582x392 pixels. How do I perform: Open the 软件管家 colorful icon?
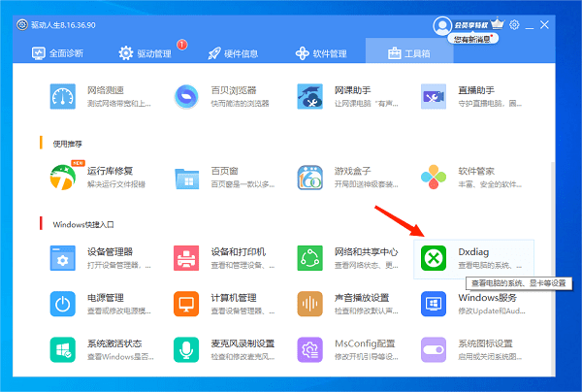click(x=434, y=177)
